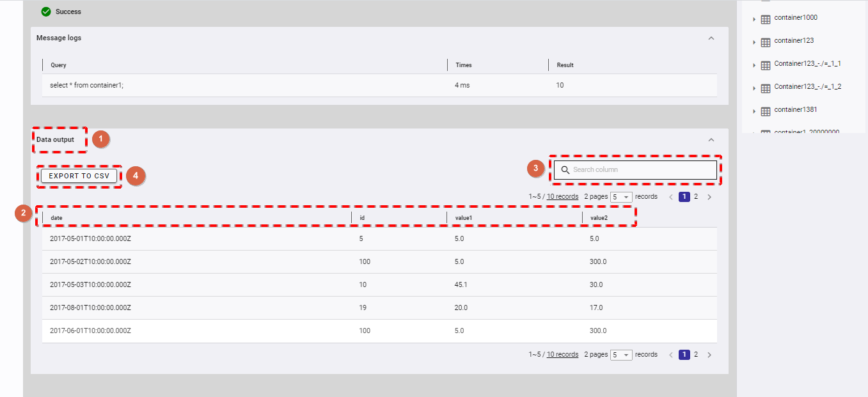The image size is (868, 397).
Task: Click the bottom pagination previous page chevron
Action: (671, 355)
